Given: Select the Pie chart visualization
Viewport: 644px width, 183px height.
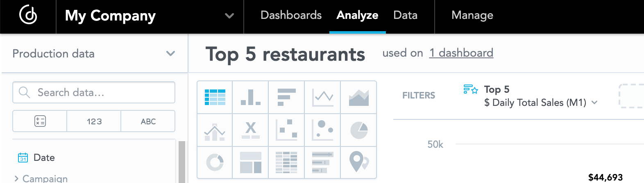Looking at the screenshot, I should point(358,130).
